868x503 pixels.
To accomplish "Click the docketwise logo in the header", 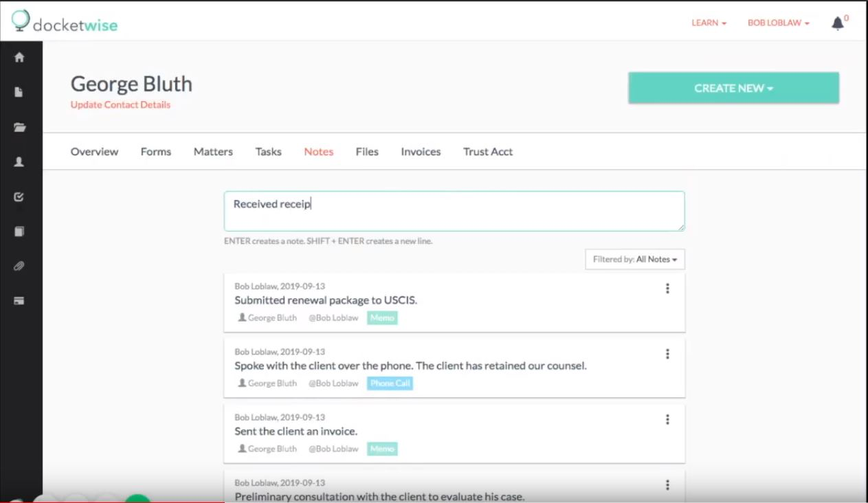I will pyautogui.click(x=65, y=22).
